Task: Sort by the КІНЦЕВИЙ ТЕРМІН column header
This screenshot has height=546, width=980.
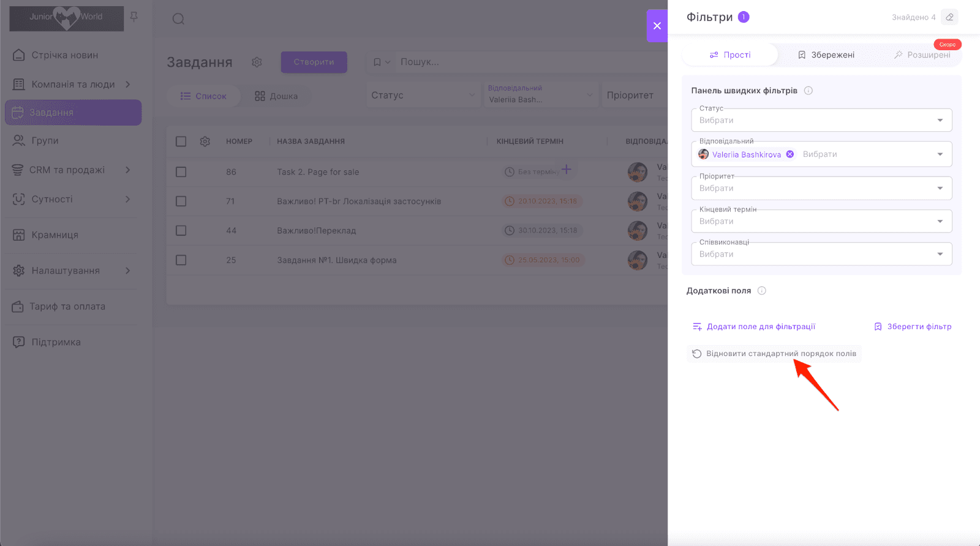Action: tap(530, 142)
